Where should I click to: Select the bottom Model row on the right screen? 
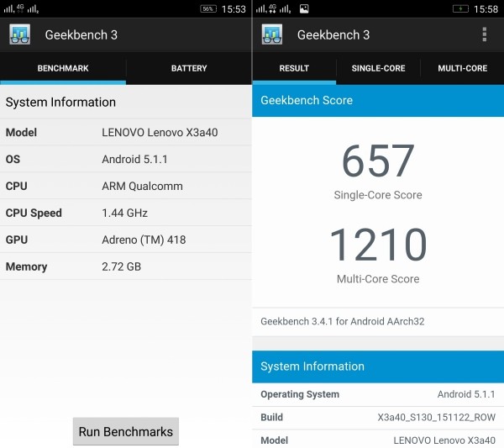378,440
